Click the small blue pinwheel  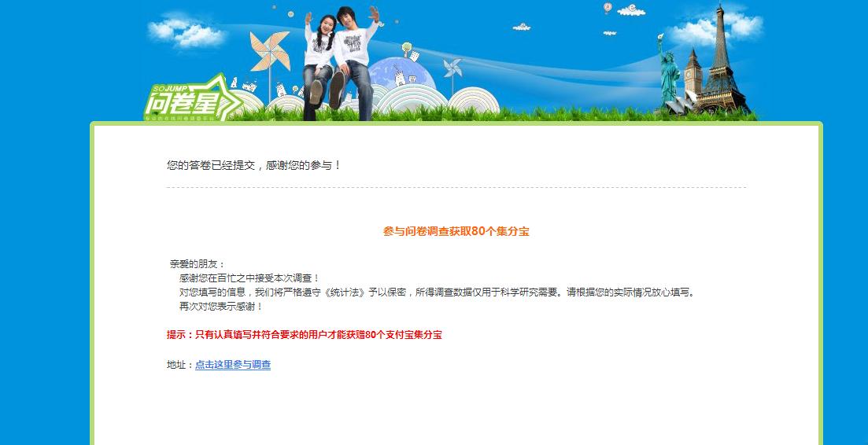coord(452,68)
